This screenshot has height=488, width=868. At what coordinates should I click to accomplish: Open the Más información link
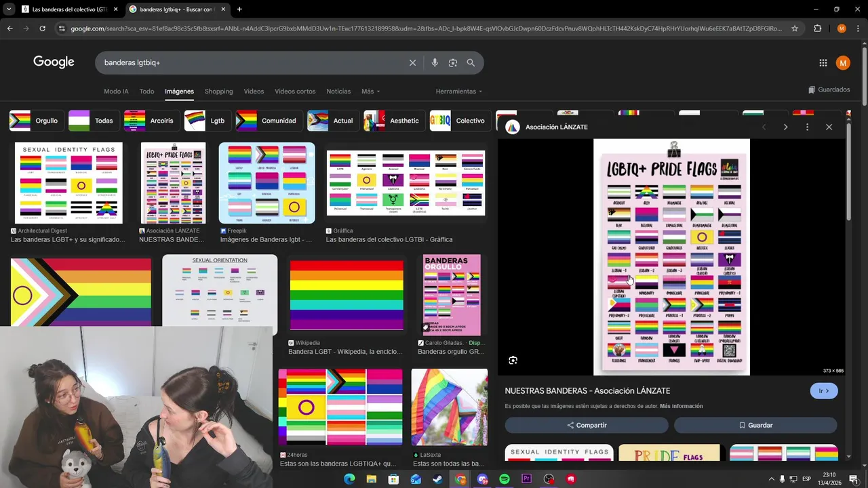681,406
